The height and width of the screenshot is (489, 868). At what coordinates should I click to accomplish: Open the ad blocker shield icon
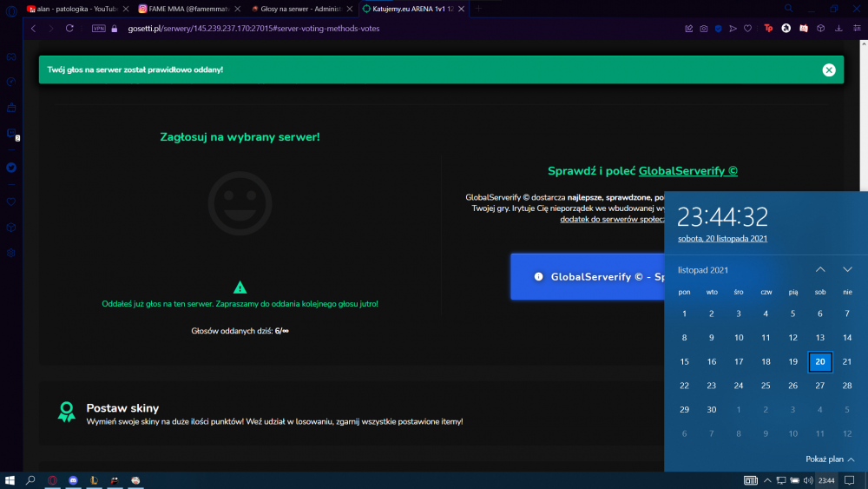(718, 29)
